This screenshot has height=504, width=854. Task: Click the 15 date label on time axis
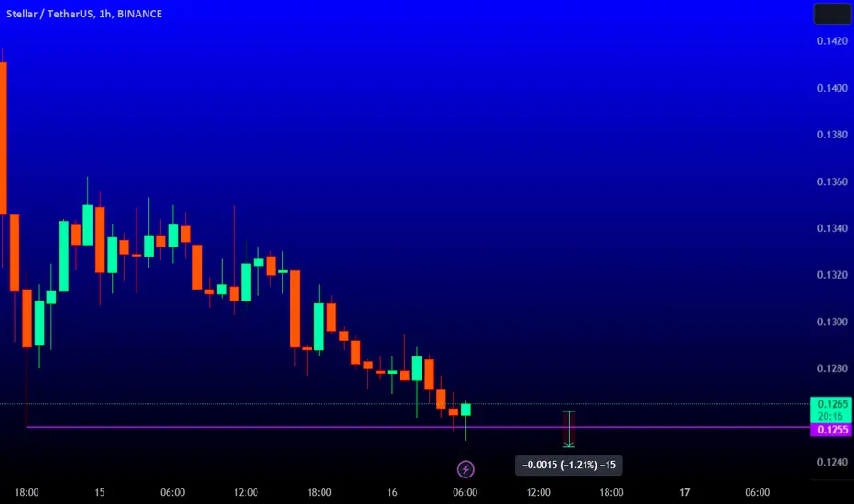click(x=100, y=493)
